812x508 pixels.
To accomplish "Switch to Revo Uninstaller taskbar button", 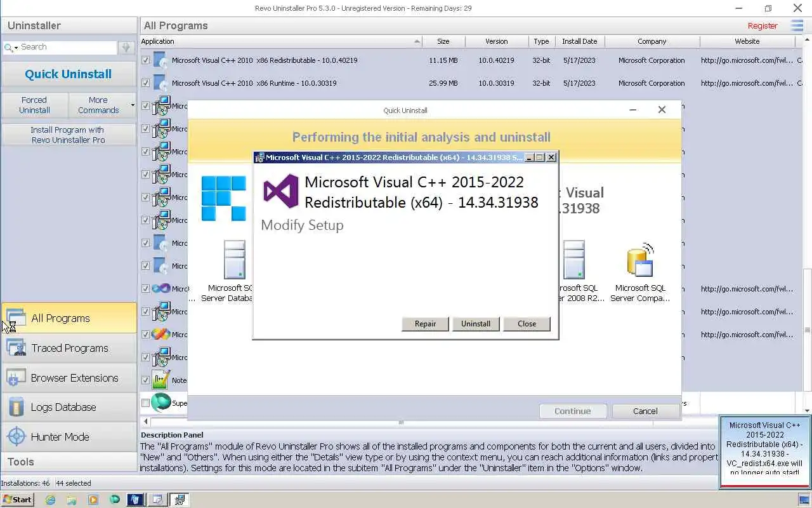I will pos(136,500).
